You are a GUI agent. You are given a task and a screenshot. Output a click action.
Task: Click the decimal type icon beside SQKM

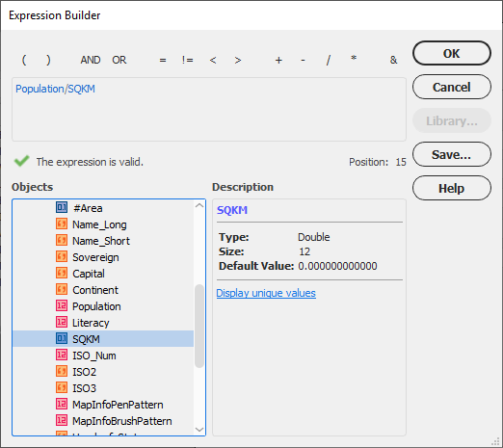point(62,338)
